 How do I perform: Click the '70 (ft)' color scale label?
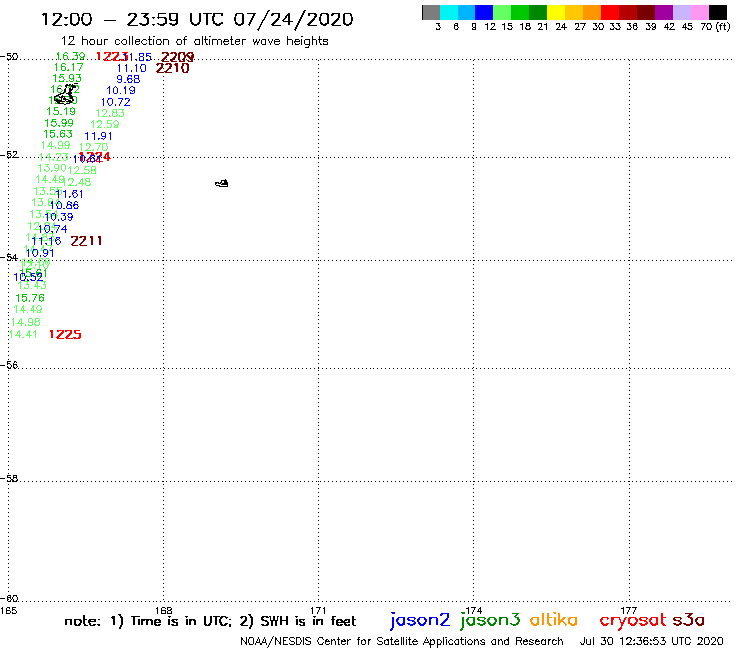715,27
